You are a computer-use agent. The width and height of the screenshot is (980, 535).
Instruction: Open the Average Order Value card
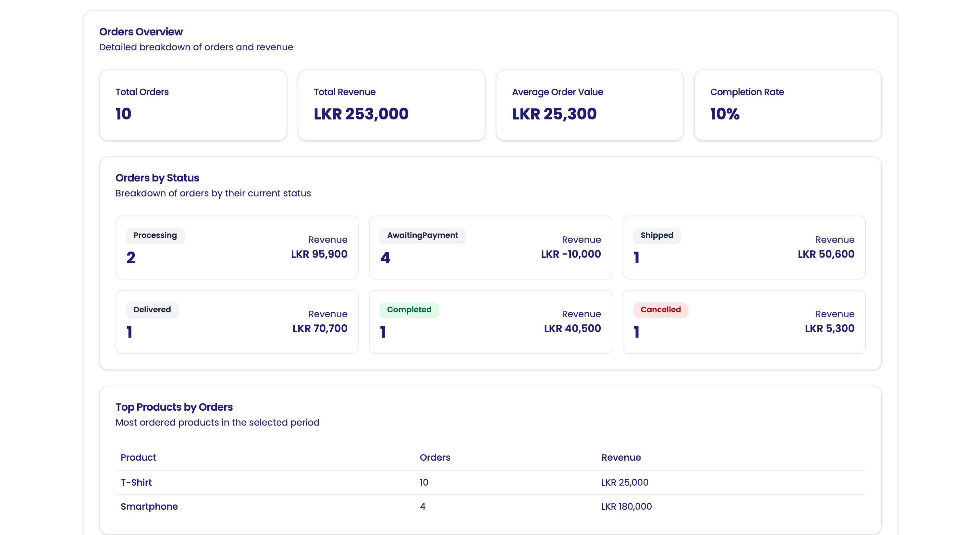(589, 105)
